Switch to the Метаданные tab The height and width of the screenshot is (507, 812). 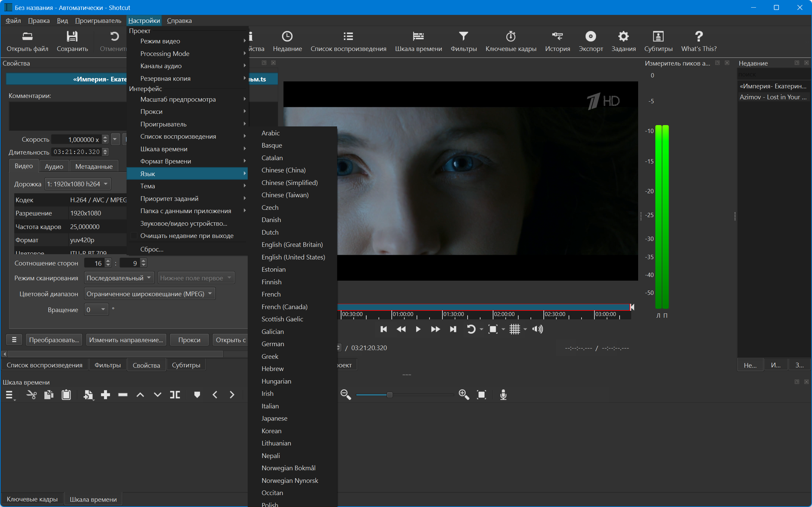point(94,166)
